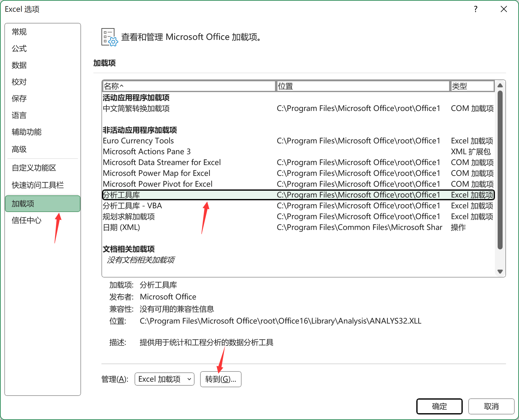519x420 pixels.
Task: Open the help question mark button
Action: pyautogui.click(x=476, y=9)
